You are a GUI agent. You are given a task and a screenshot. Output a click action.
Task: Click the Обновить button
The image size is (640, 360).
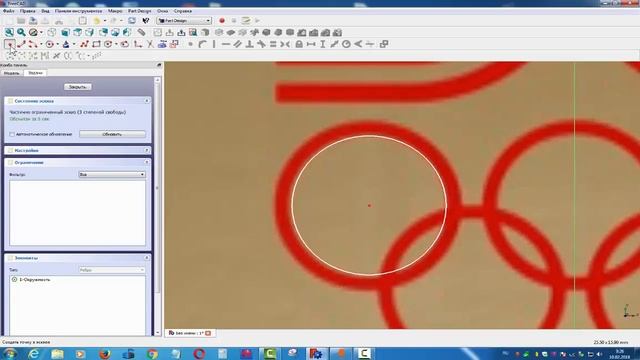tap(112, 134)
